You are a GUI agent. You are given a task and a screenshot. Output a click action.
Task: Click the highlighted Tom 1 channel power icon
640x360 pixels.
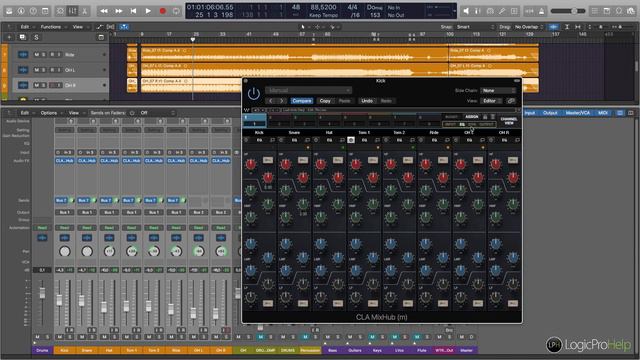[351, 140]
